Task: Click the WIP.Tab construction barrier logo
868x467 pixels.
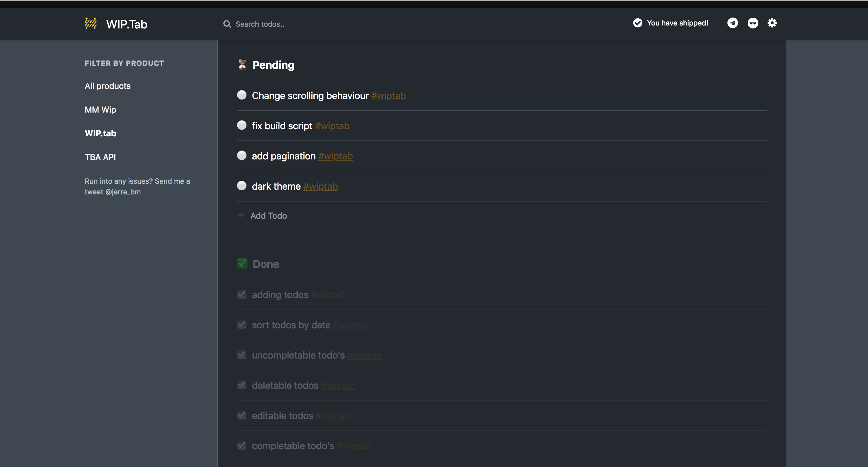Action: click(91, 24)
